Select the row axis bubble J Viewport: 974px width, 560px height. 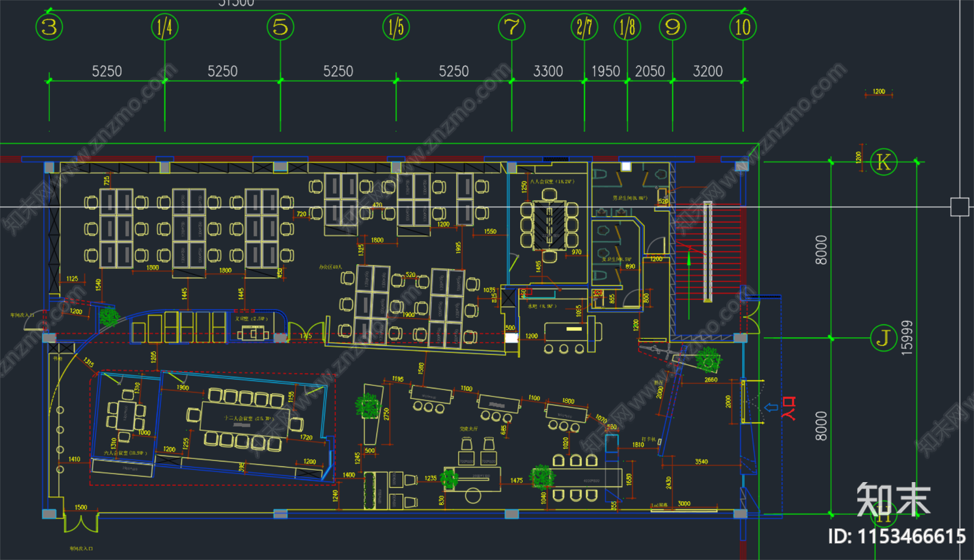883,338
